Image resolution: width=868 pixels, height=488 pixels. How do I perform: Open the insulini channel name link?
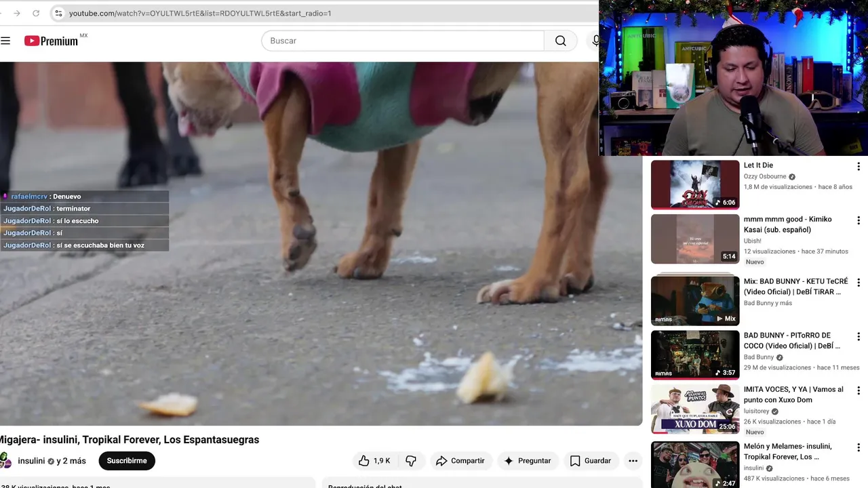pos(31,461)
